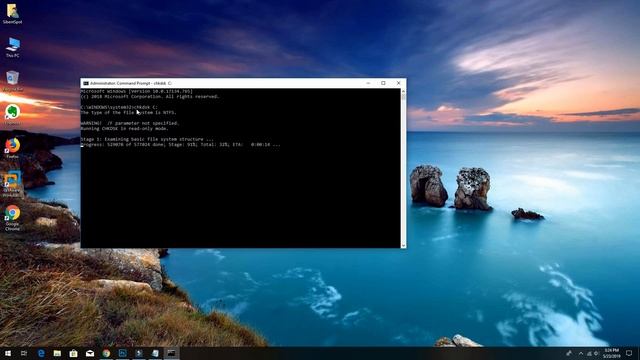
Task: Show hidden system tray icons
Action: 581,353
